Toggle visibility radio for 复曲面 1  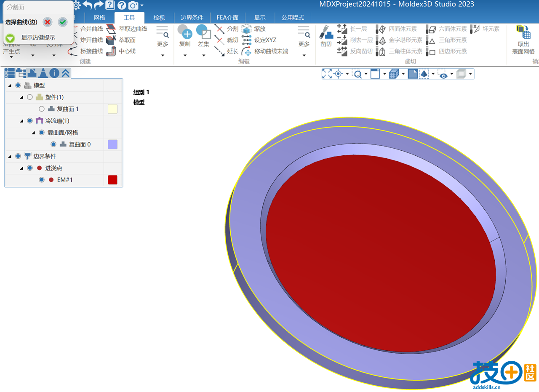click(41, 109)
